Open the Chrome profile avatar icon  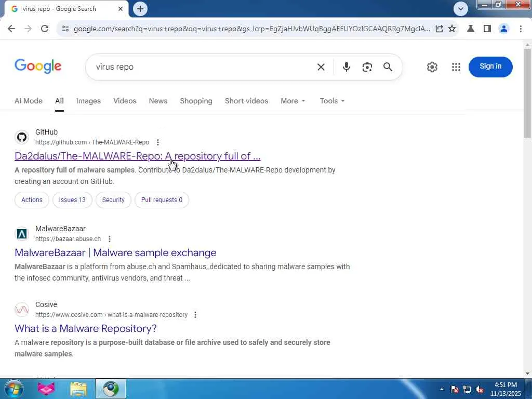(x=504, y=29)
